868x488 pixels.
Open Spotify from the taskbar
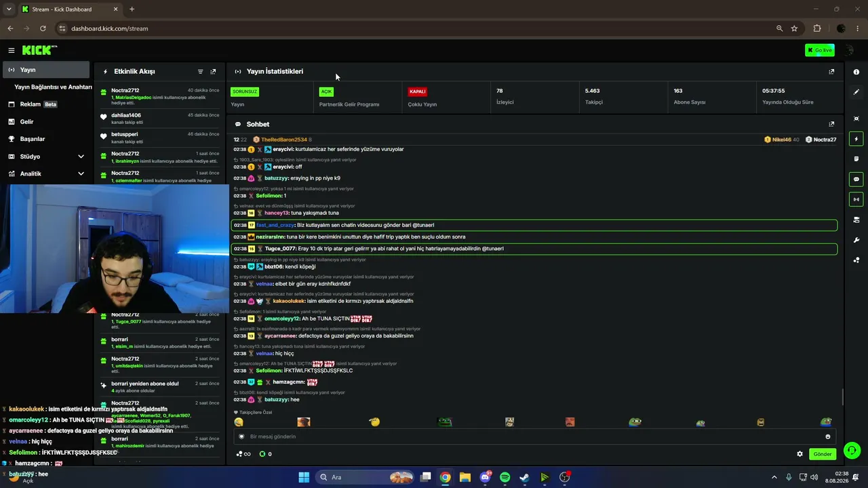tap(505, 477)
